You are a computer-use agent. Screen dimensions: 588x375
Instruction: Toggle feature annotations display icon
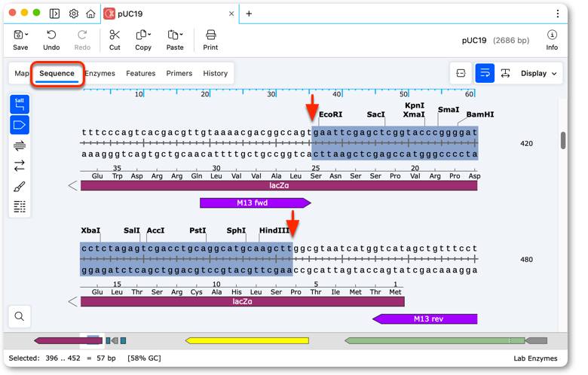pyautogui.click(x=20, y=125)
